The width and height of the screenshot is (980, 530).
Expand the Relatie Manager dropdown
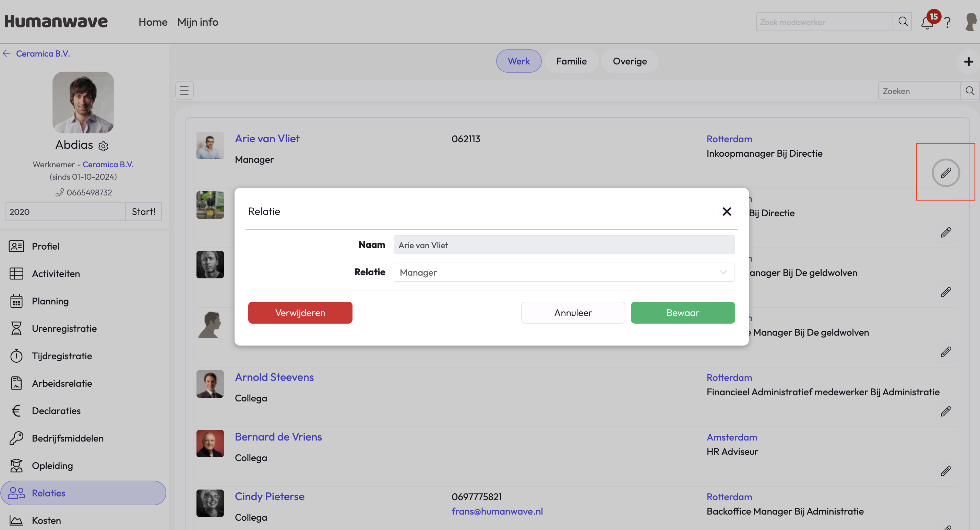[x=564, y=273]
